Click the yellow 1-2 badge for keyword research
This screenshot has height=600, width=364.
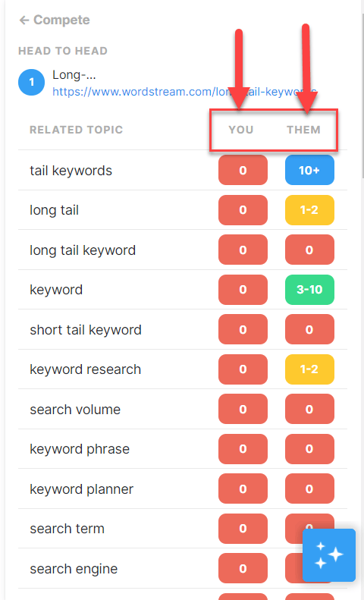click(309, 369)
